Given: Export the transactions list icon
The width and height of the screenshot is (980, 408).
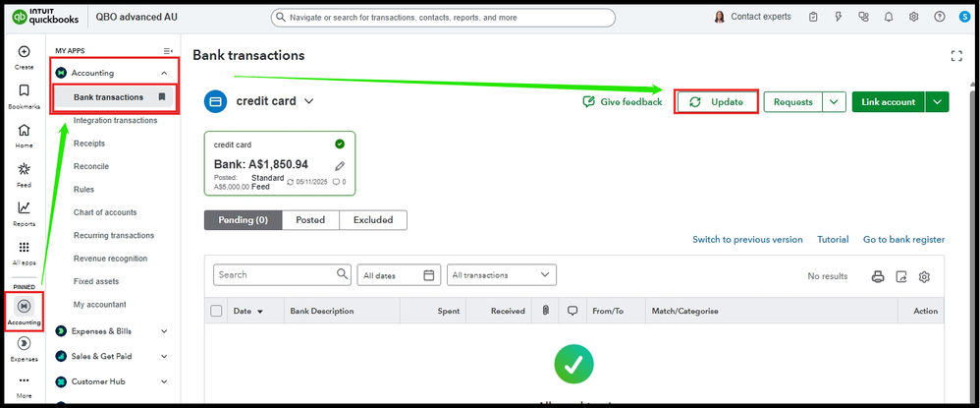Looking at the screenshot, I should [901, 276].
